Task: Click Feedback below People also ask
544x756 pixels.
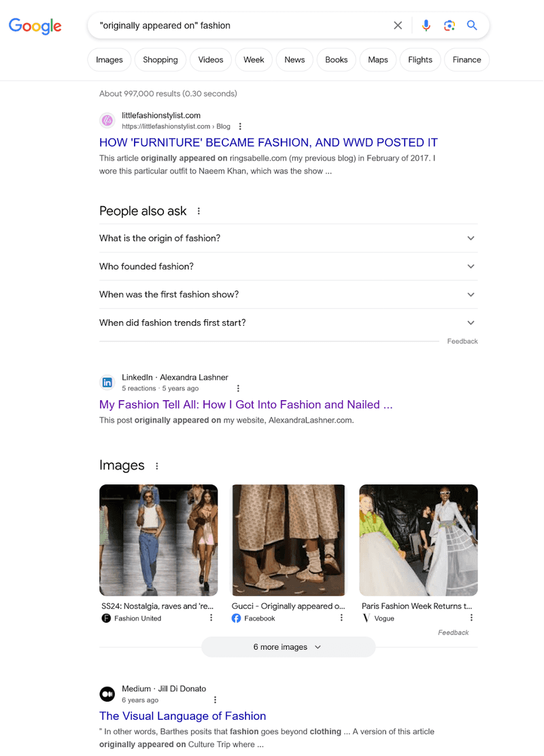Action: [462, 342]
